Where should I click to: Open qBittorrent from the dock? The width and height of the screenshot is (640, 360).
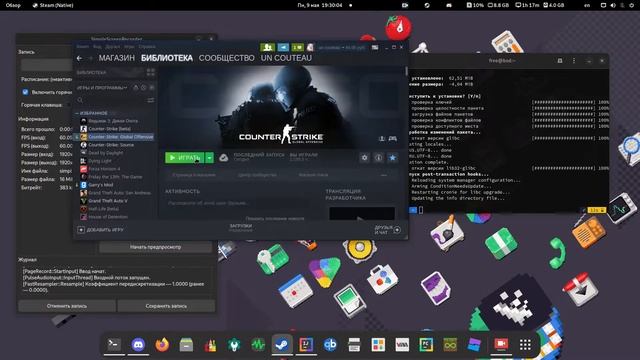[330, 345]
